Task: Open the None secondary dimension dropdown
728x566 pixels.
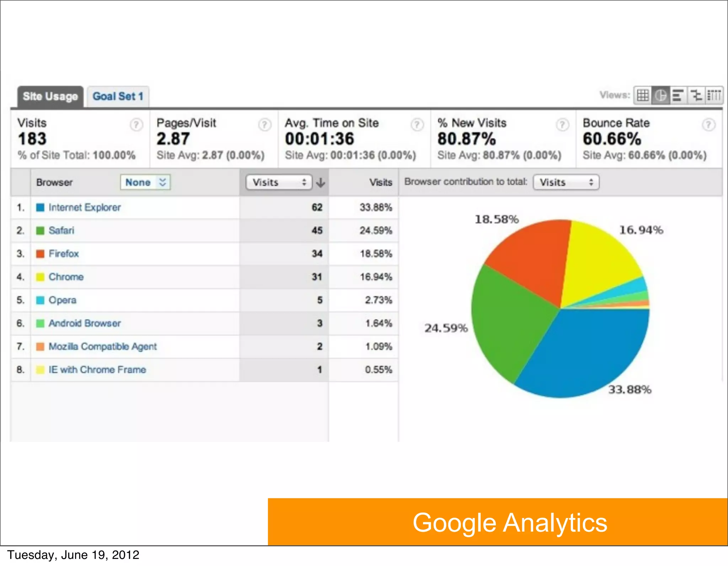Action: [x=145, y=182]
